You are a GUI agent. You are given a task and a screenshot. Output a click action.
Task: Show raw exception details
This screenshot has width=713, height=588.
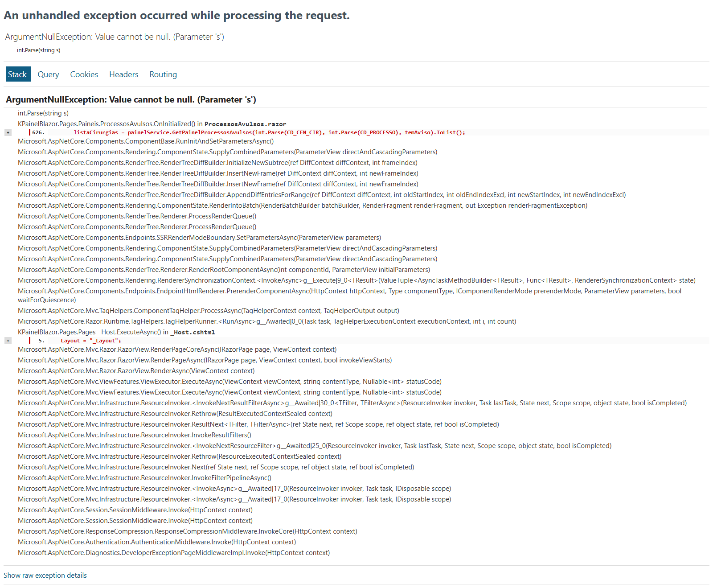pyautogui.click(x=45, y=576)
